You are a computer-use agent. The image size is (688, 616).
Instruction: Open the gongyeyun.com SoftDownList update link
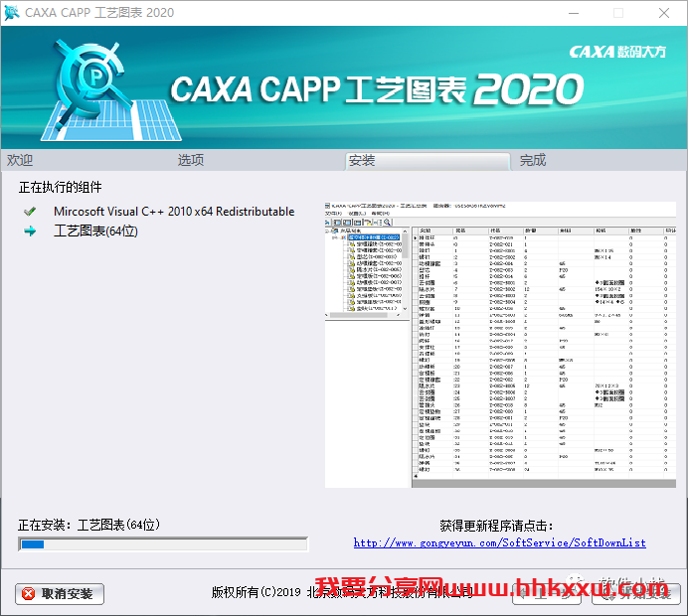pos(500,542)
